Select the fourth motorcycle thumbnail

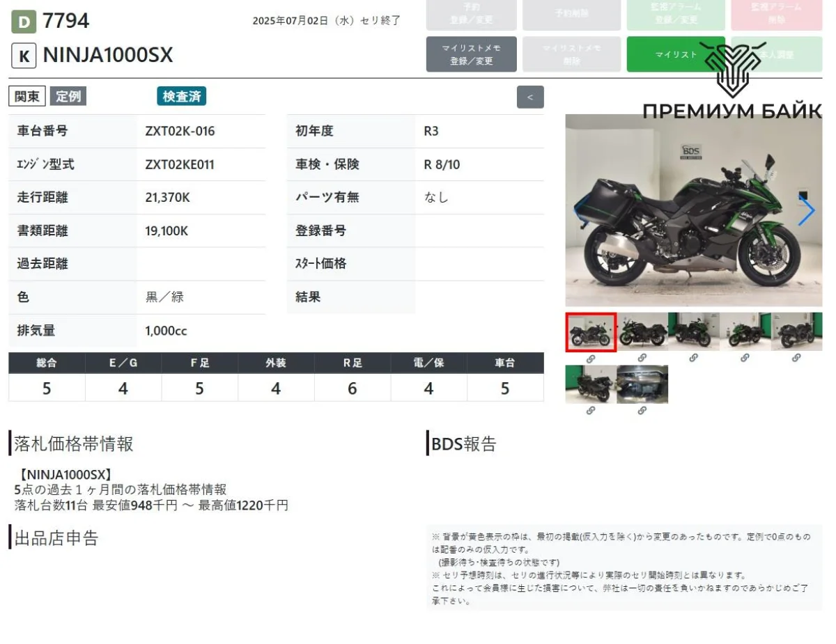point(745,331)
